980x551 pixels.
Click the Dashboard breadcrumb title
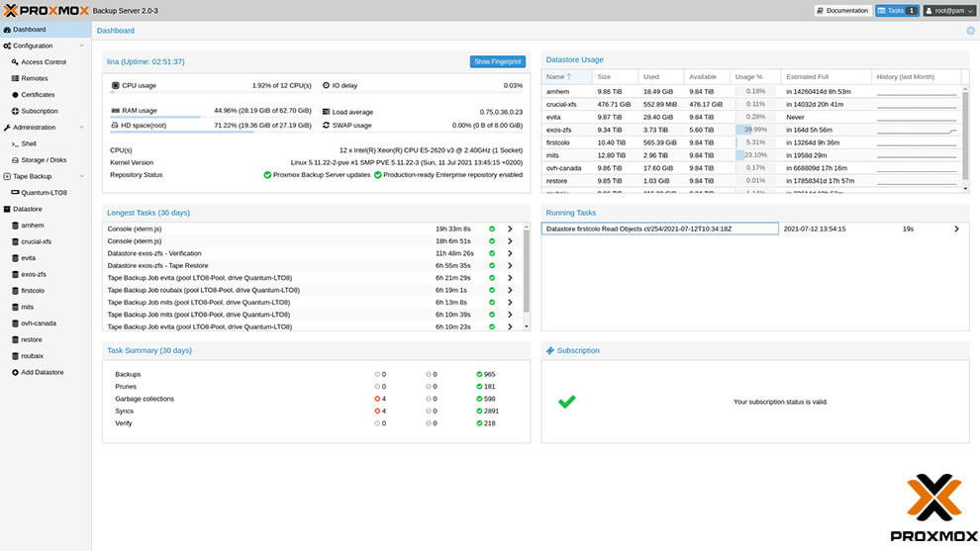[x=116, y=31]
